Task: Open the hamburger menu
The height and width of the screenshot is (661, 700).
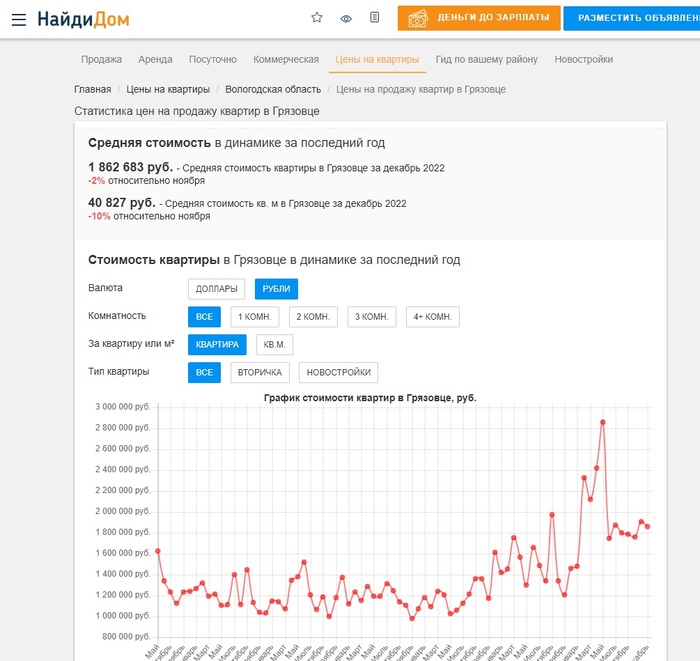Action: [19, 19]
